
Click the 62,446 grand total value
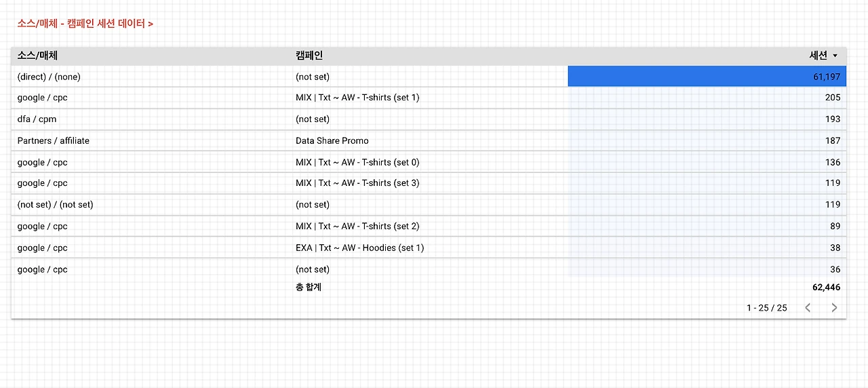click(826, 287)
